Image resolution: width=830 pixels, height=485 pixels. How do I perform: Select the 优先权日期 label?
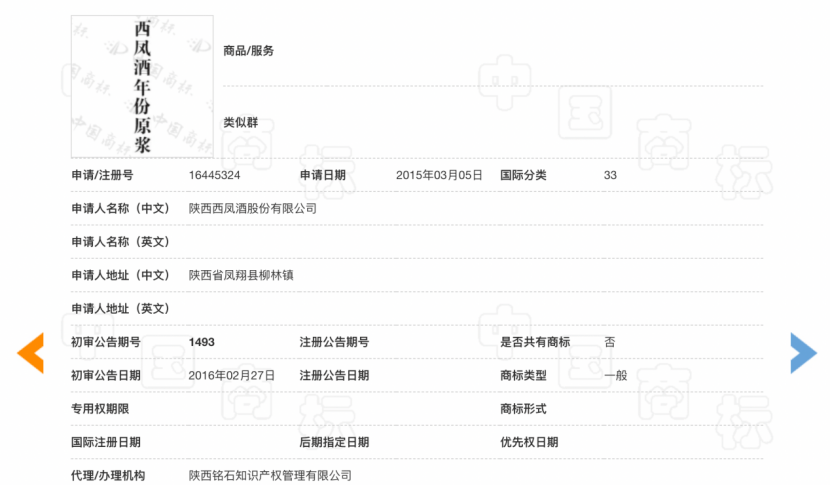(529, 442)
